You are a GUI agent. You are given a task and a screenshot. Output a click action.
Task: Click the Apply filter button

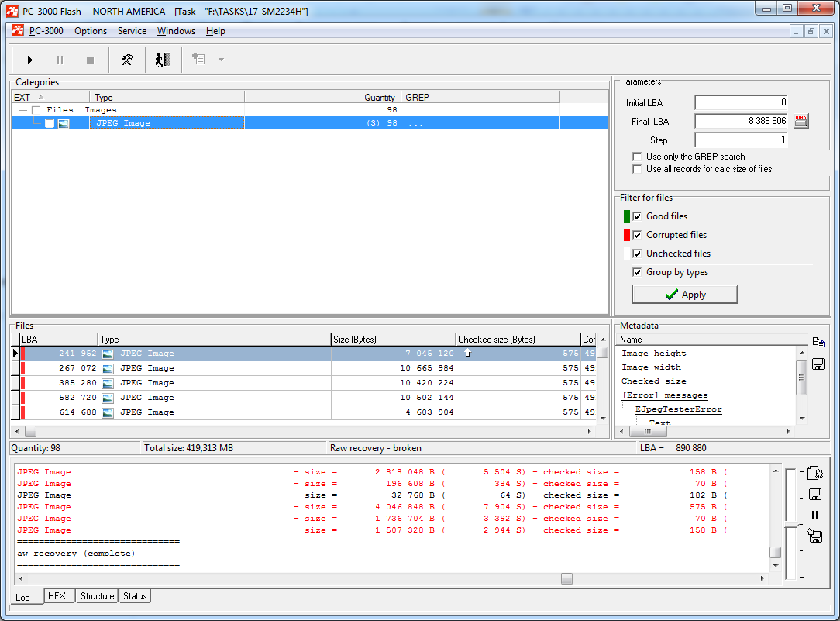(684, 295)
